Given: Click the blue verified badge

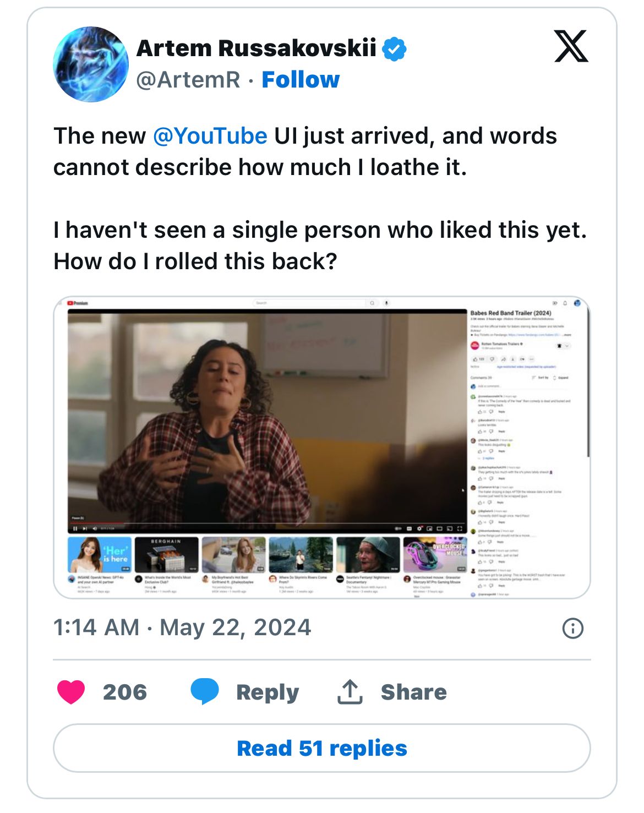Looking at the screenshot, I should (x=394, y=48).
